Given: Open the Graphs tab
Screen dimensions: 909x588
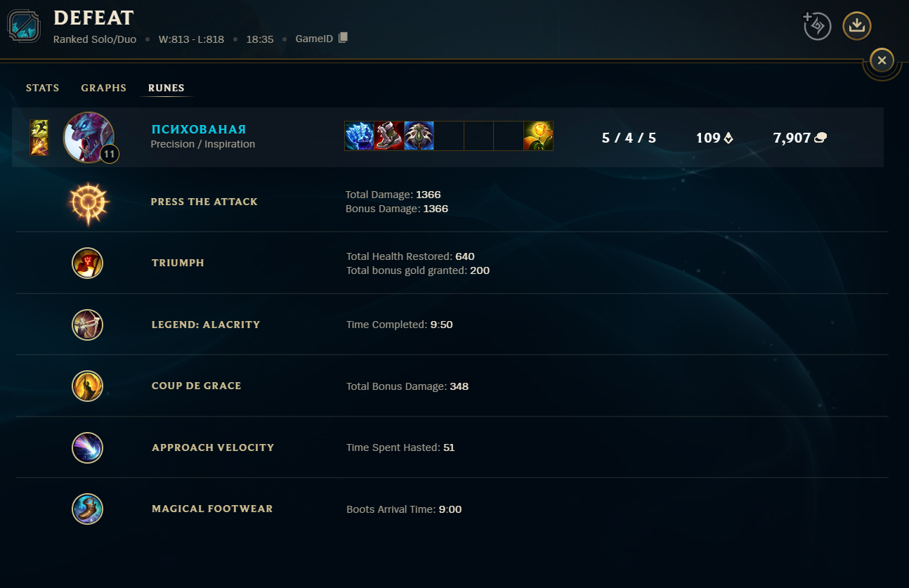Looking at the screenshot, I should click(104, 88).
